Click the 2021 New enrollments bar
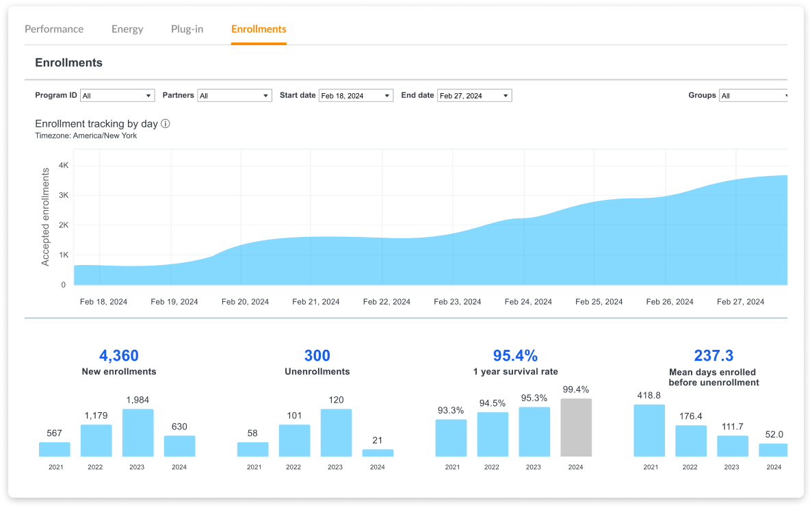812x508 pixels. 55,449
